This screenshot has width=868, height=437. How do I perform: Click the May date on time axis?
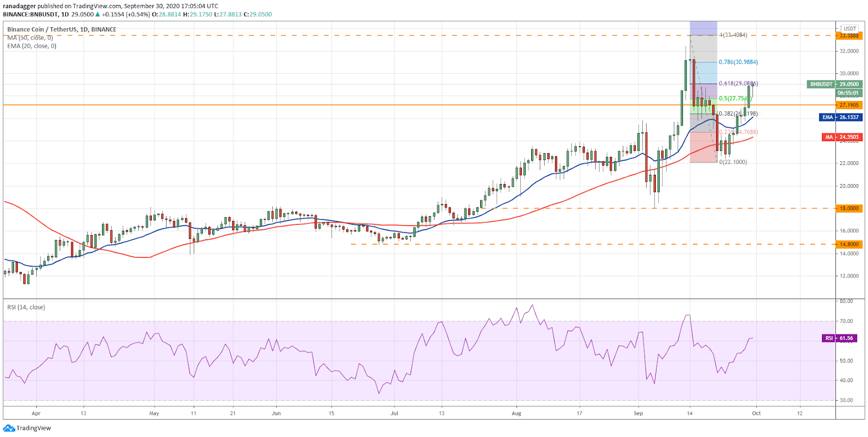[x=155, y=413]
